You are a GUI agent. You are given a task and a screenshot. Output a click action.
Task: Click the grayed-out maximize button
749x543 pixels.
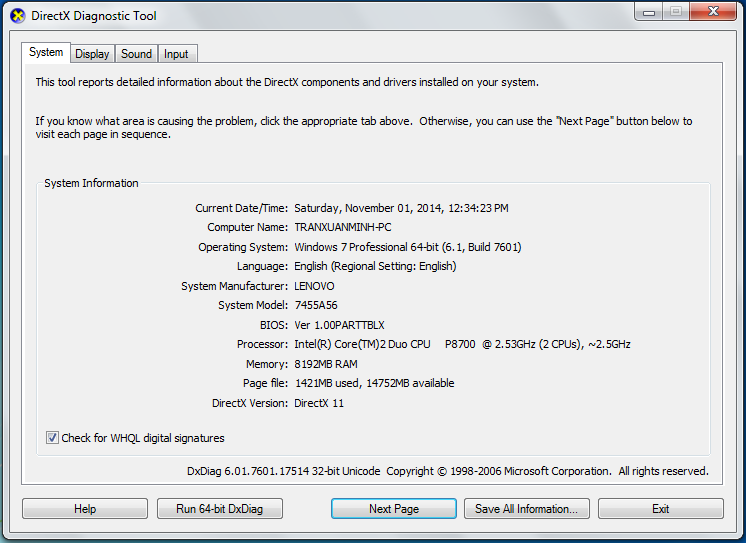tap(675, 12)
